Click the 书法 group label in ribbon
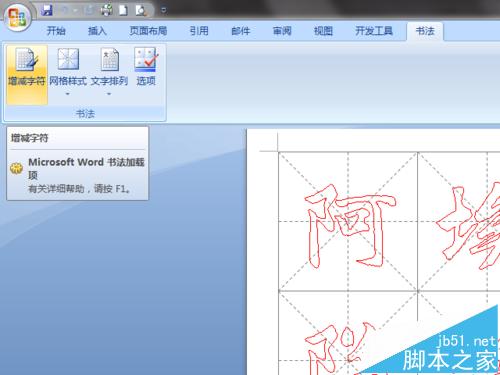 (x=85, y=114)
